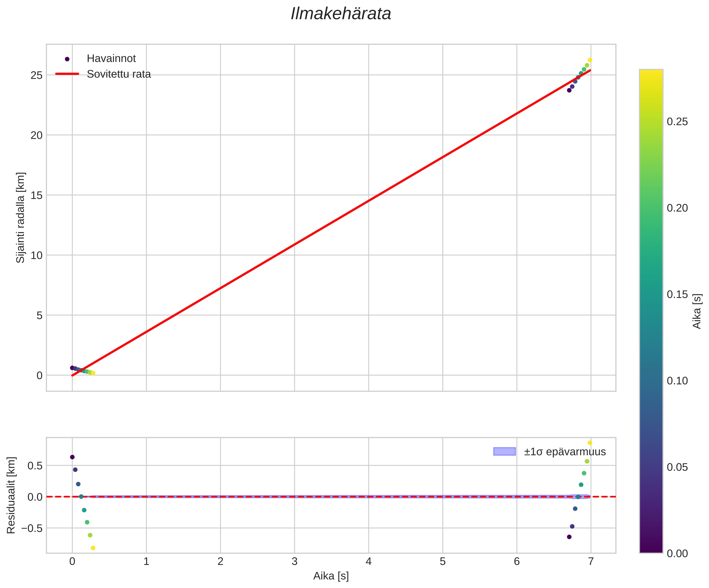The width and height of the screenshot is (709, 588).
Task: Click the Havainnot legend label
Action: pyautogui.click(x=111, y=59)
